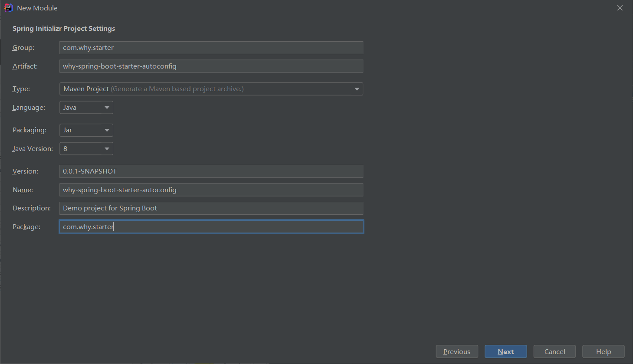Click the Language label
The width and height of the screenshot is (633, 364).
coord(29,108)
